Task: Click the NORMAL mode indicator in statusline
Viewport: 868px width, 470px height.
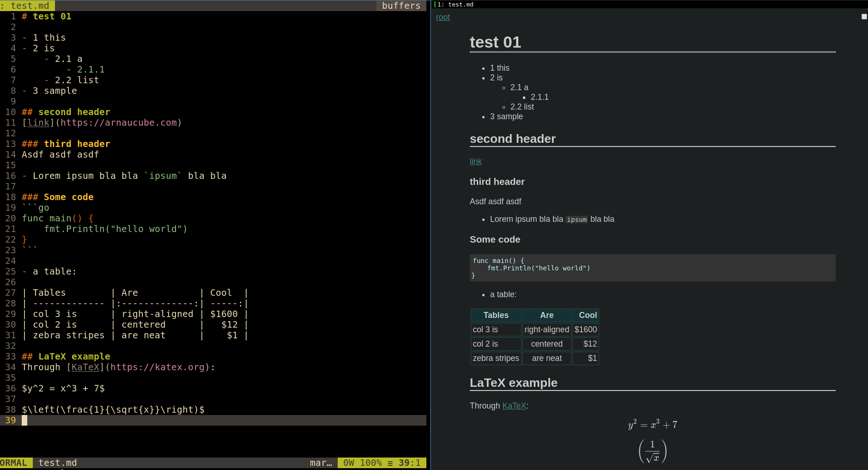Action: 14,463
